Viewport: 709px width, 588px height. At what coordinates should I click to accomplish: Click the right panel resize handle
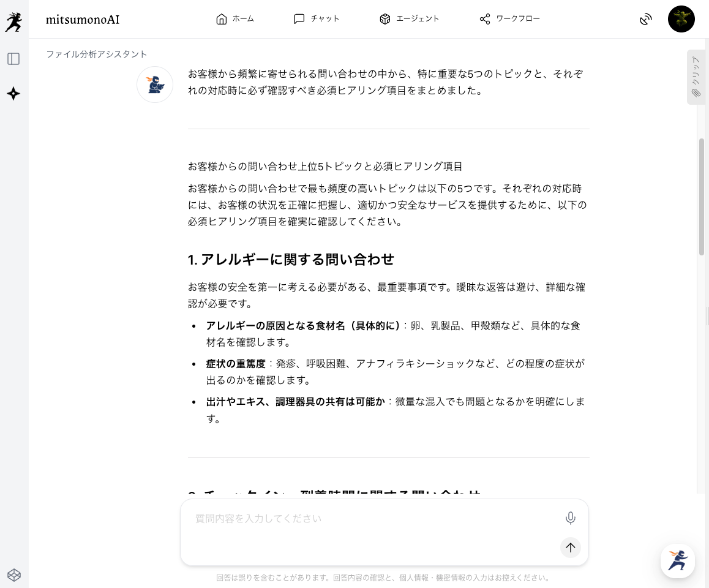(x=707, y=316)
